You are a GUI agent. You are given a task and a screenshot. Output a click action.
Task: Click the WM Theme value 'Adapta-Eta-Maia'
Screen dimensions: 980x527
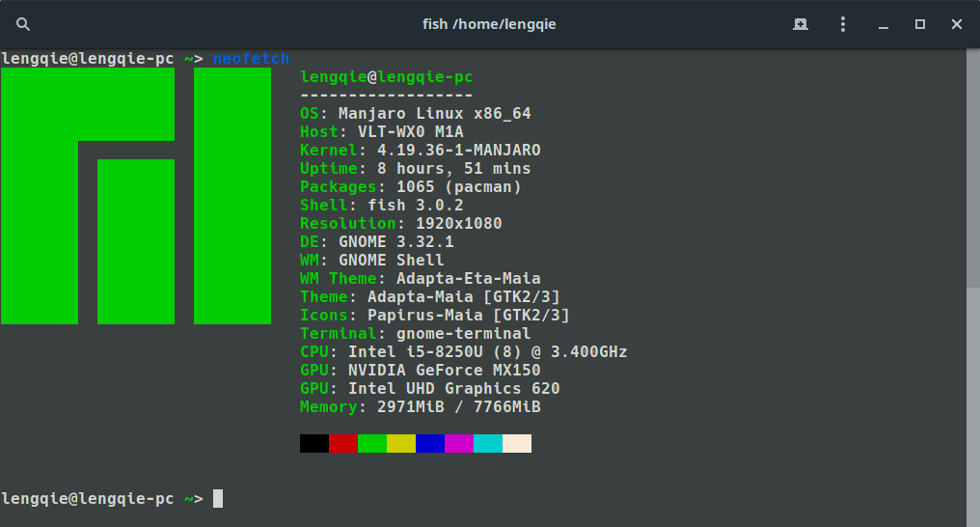[469, 278]
